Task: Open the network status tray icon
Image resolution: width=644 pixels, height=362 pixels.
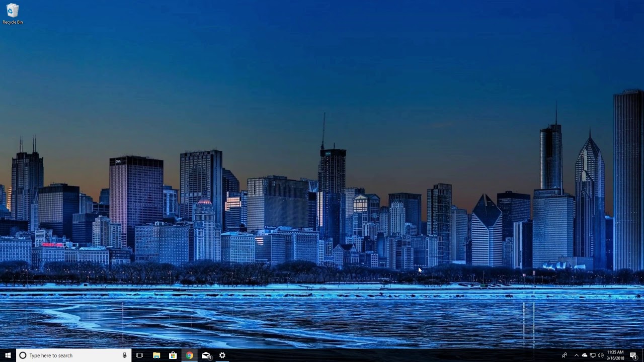Action: click(592, 355)
